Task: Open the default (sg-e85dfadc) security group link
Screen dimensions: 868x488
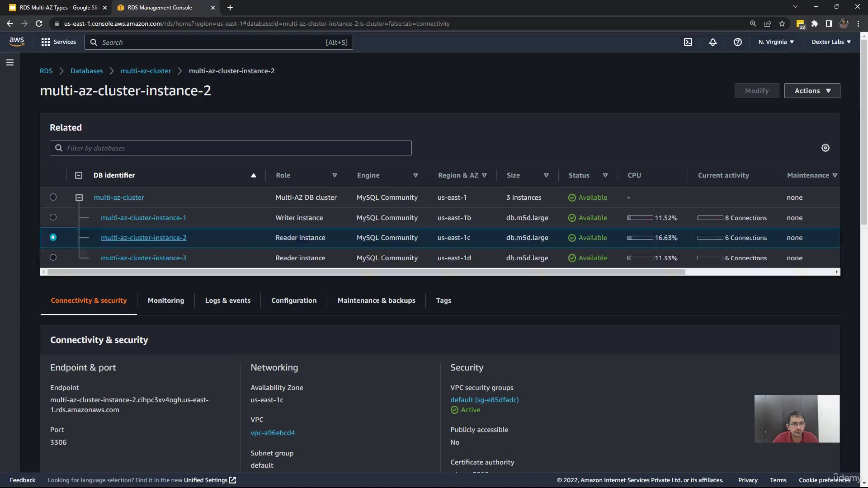Action: (x=484, y=399)
